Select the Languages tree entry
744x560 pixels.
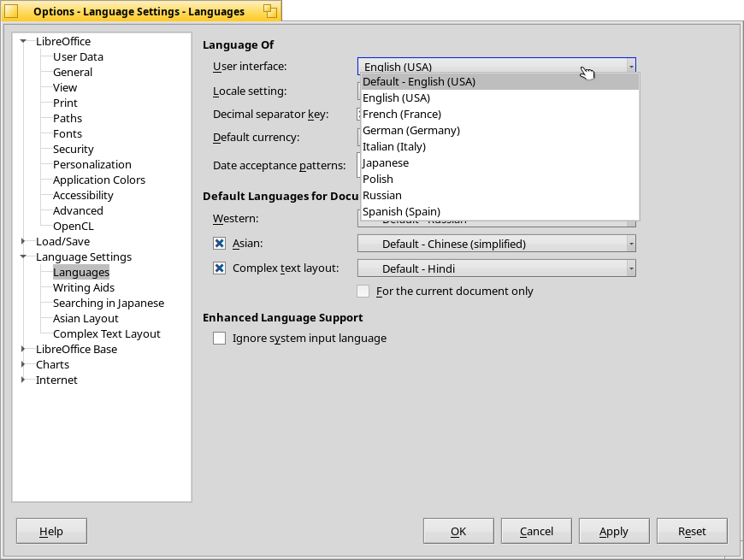pyautogui.click(x=81, y=272)
